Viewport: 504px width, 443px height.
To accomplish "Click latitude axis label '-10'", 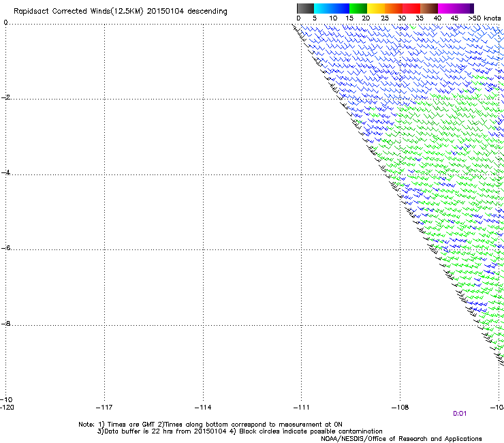I will coord(6,400).
